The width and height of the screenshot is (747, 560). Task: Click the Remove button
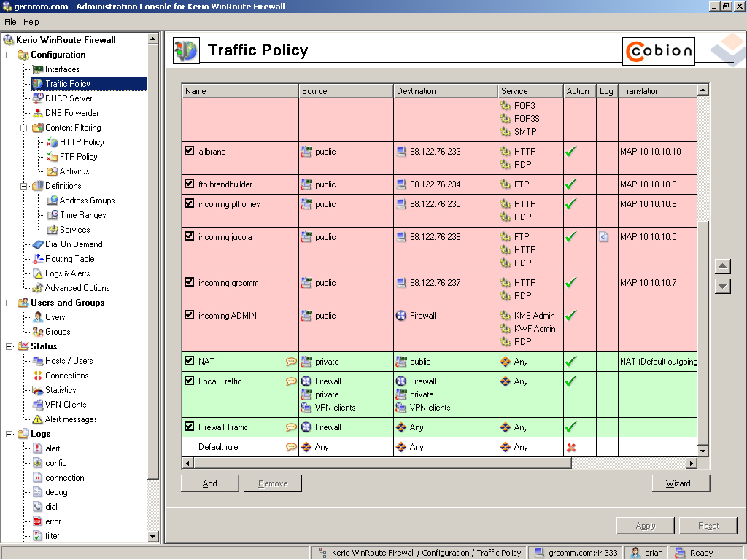pos(273,483)
